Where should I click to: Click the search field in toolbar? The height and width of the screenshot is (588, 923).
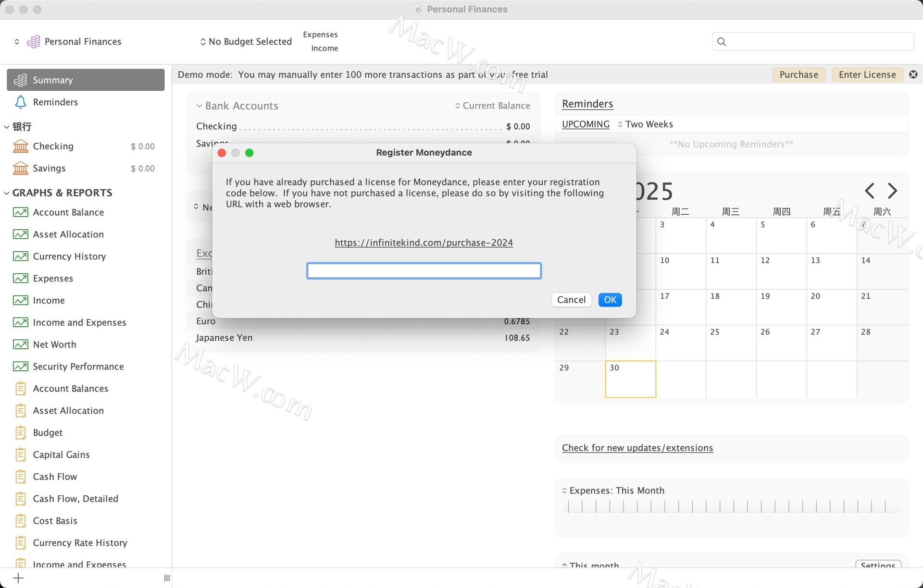coord(813,42)
